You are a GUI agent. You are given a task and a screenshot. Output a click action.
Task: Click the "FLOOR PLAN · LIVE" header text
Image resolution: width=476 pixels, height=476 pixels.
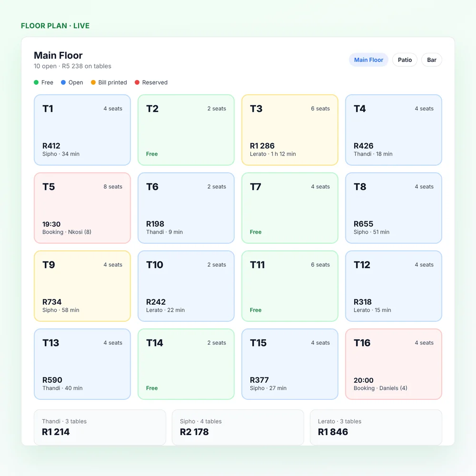click(55, 26)
